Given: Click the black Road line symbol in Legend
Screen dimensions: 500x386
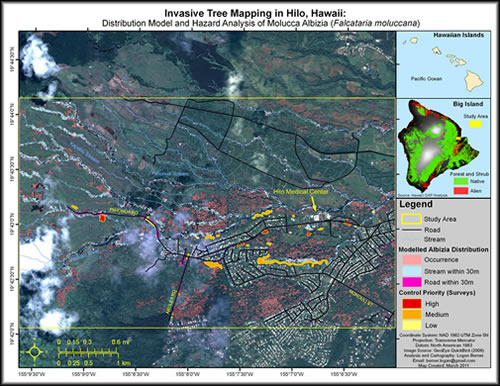Looking at the screenshot, I should pyautogui.click(x=411, y=230).
